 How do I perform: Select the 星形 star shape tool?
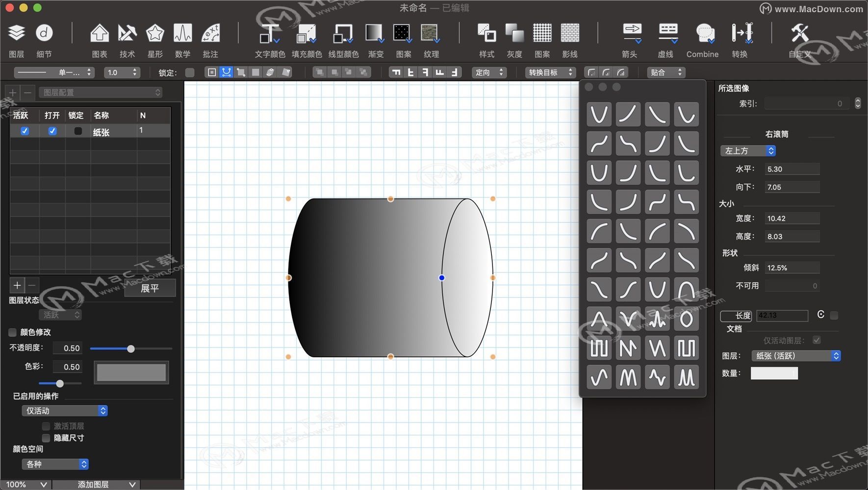click(155, 33)
